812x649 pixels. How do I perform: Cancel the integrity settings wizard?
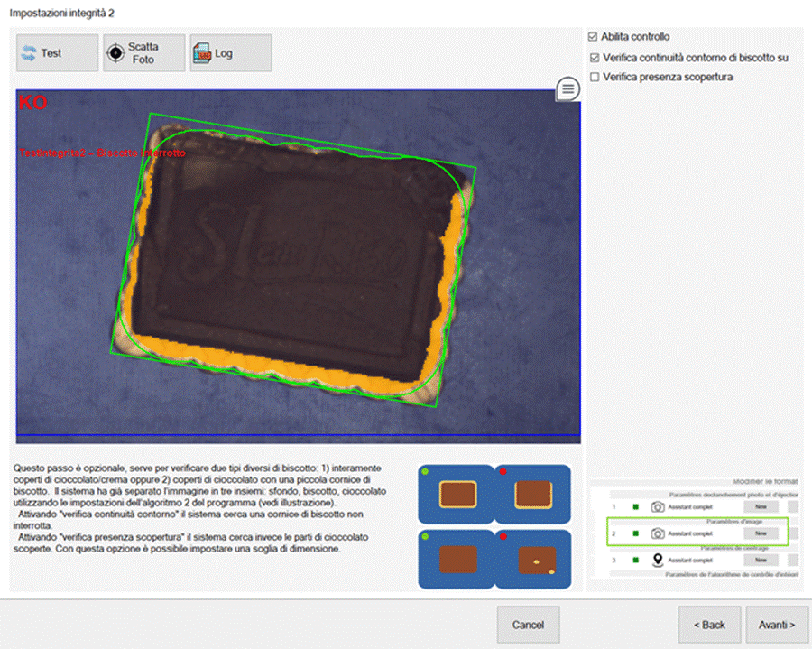[x=528, y=625]
